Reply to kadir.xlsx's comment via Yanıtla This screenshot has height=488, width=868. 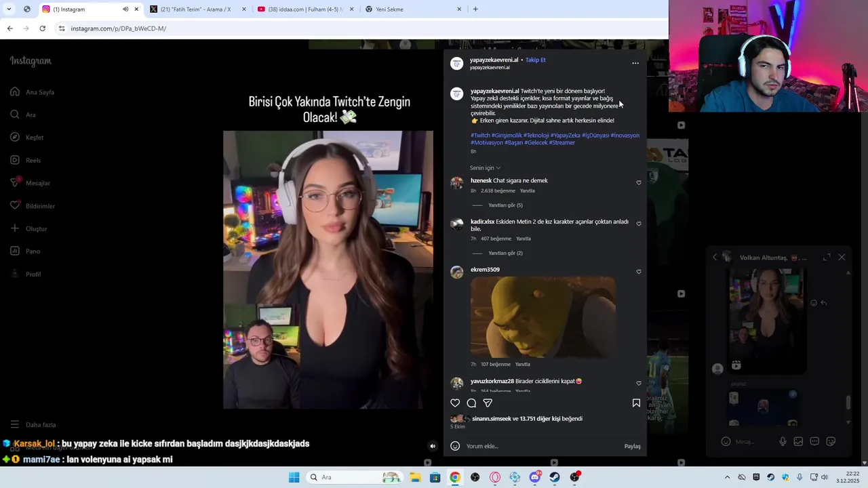(523, 239)
